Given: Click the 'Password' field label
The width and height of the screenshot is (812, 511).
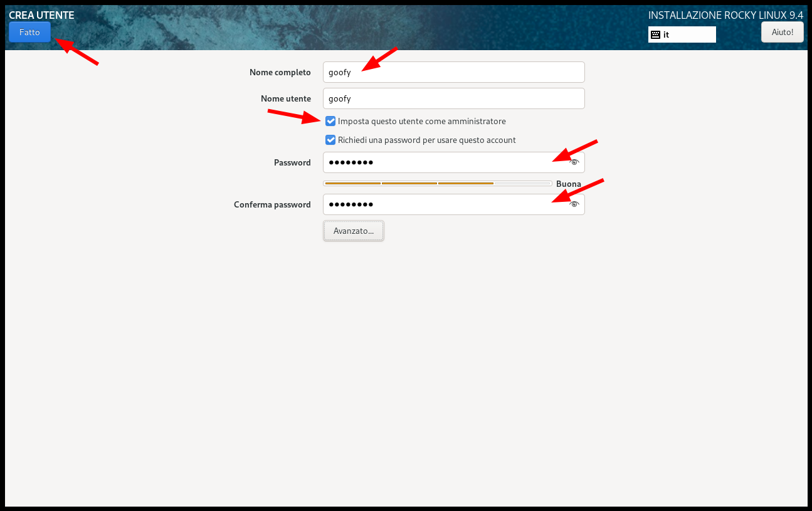Looking at the screenshot, I should [292, 162].
